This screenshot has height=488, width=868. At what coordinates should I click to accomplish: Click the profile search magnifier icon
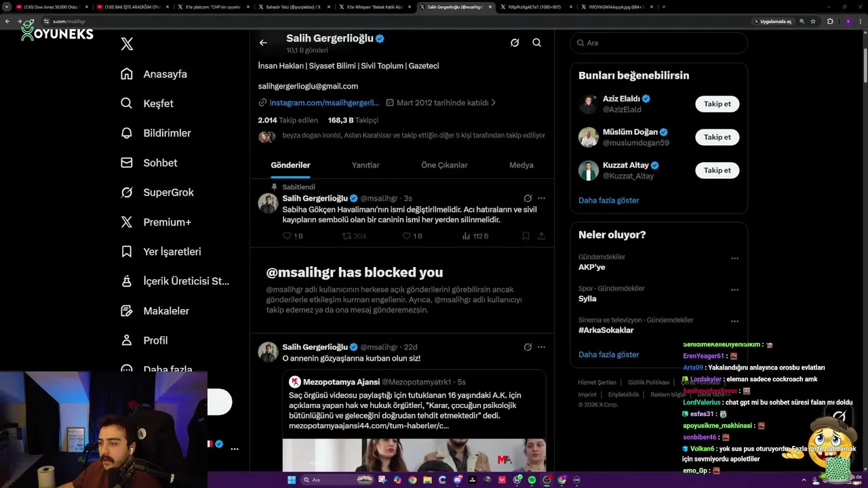point(537,43)
